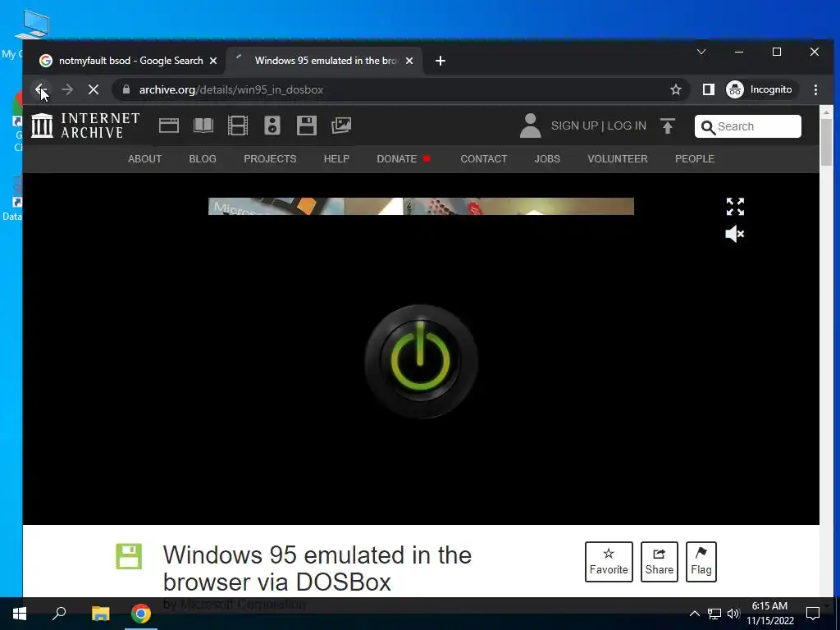Image resolution: width=840 pixels, height=630 pixels.
Task: Open the HELP menu item
Action: click(336, 158)
